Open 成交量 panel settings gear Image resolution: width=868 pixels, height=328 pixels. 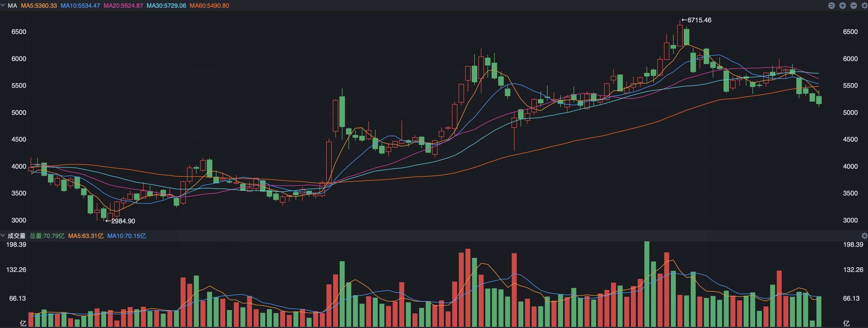pos(864,236)
